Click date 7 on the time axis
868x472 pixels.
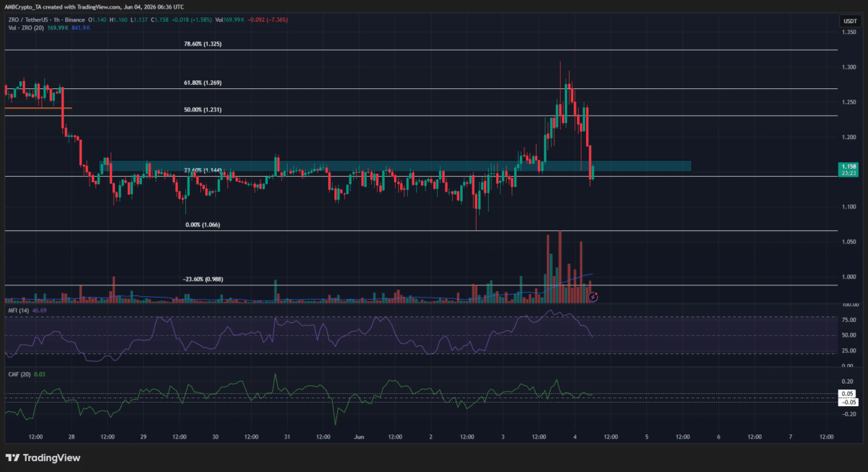pos(790,437)
